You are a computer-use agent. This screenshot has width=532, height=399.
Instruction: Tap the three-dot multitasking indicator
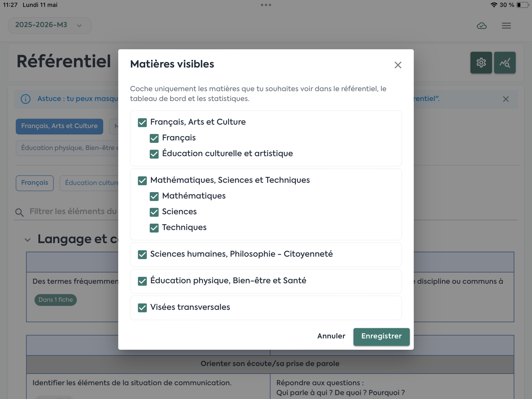266,5
